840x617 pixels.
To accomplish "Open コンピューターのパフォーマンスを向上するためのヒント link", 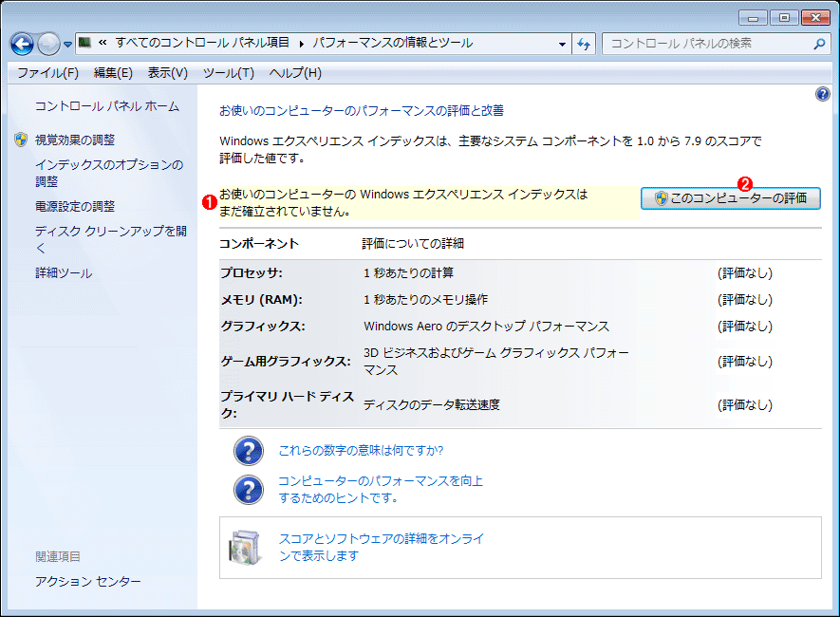I will 381,490.
